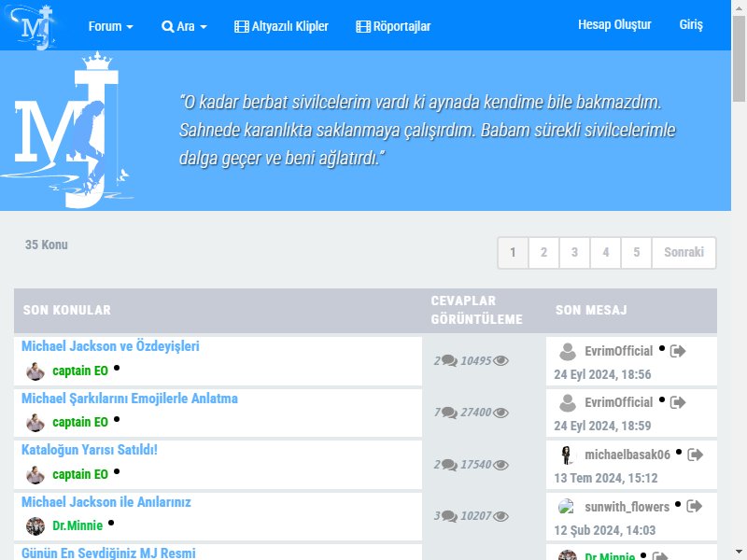The image size is (747, 560).
Task: Click the magnifier icon beside Ara
Action: pyautogui.click(x=168, y=27)
